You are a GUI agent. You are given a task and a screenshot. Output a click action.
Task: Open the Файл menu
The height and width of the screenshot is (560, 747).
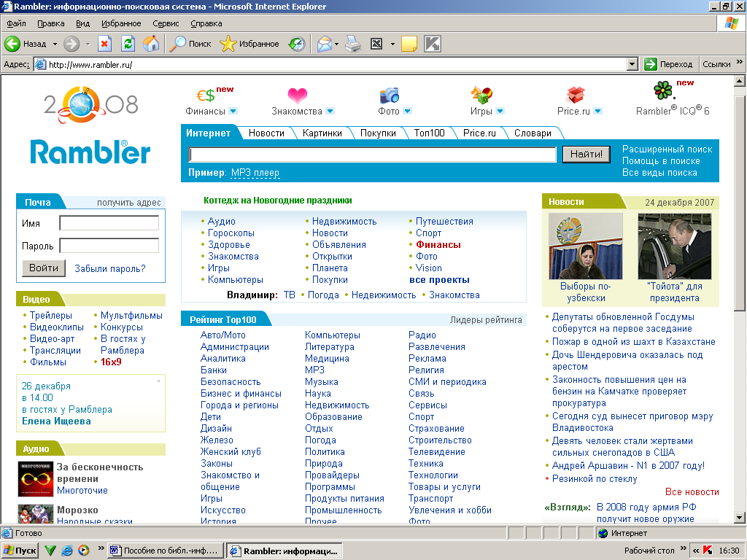tap(16, 23)
